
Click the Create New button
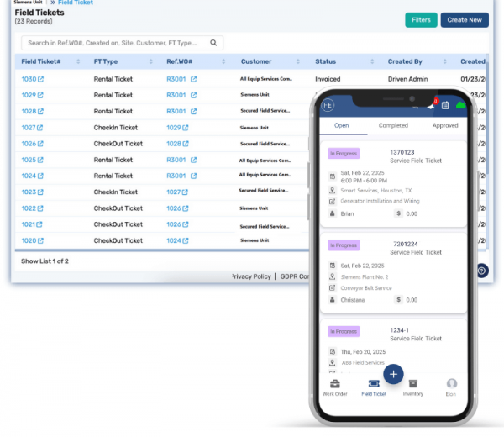[x=465, y=20]
